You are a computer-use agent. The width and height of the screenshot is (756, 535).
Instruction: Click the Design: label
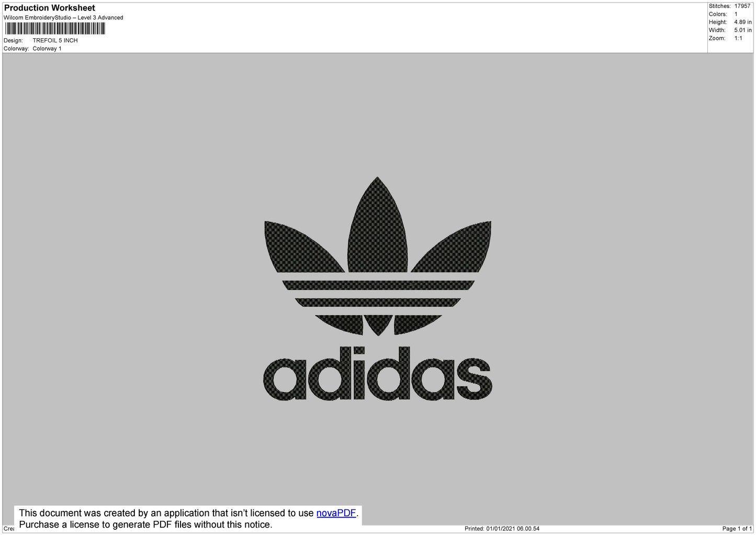[x=13, y=40]
